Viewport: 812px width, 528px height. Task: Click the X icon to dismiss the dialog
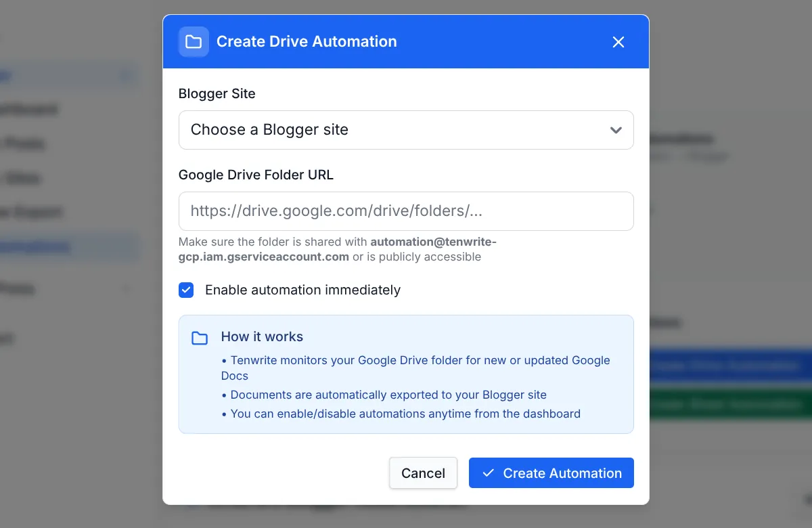[618, 42]
